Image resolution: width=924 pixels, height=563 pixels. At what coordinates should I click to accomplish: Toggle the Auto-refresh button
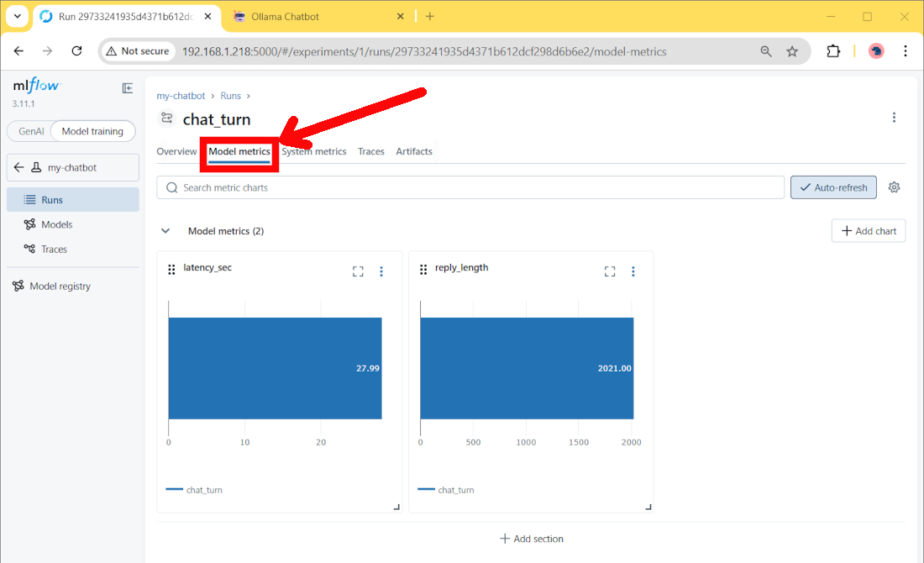(833, 187)
